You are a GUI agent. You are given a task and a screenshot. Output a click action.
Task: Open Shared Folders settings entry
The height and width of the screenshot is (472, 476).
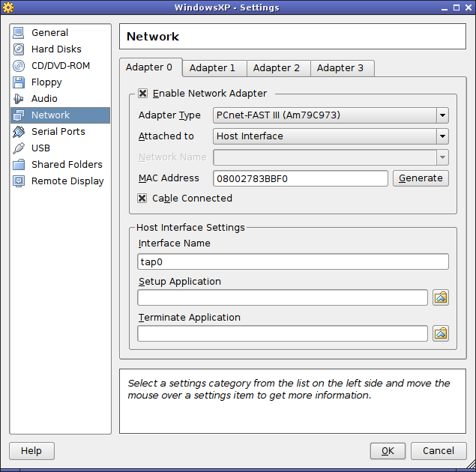(x=67, y=165)
